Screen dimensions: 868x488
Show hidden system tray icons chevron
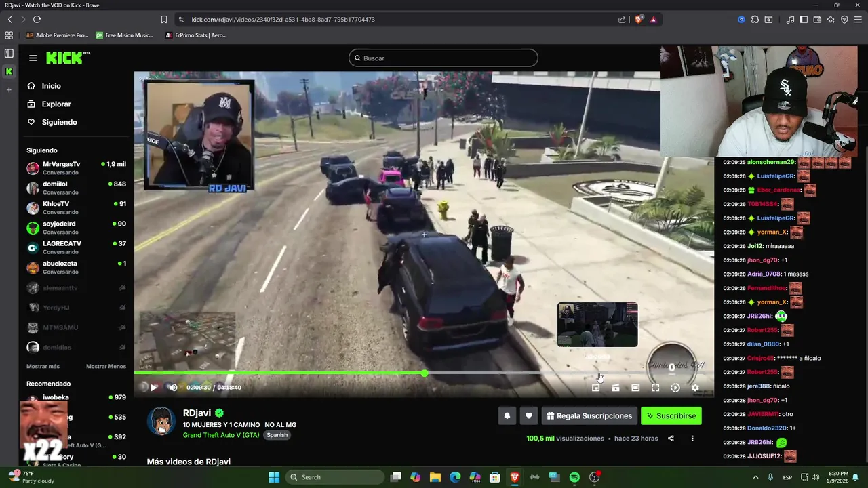click(756, 477)
